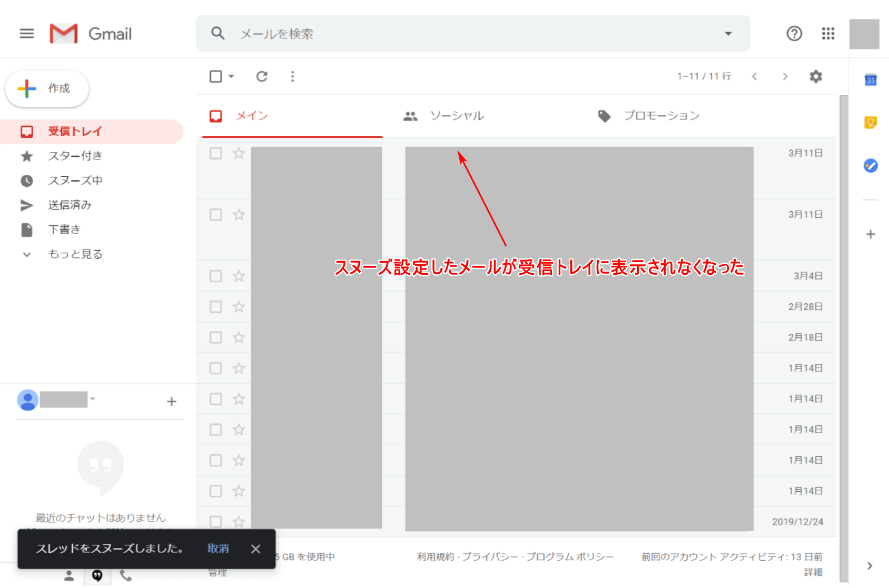This screenshot has height=588, width=889.
Task: Open Google Tasks in side panel
Action: coord(871,166)
